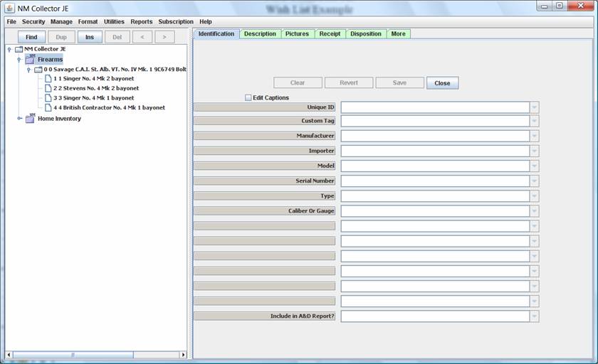Click document icon of Stevens No. 4 bayonet

click(x=48, y=88)
